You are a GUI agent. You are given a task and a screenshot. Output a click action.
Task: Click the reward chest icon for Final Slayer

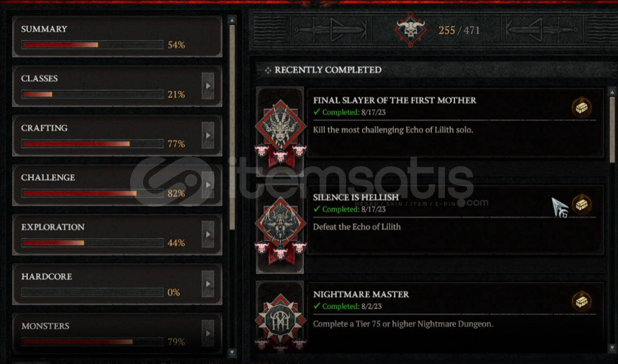tap(582, 107)
